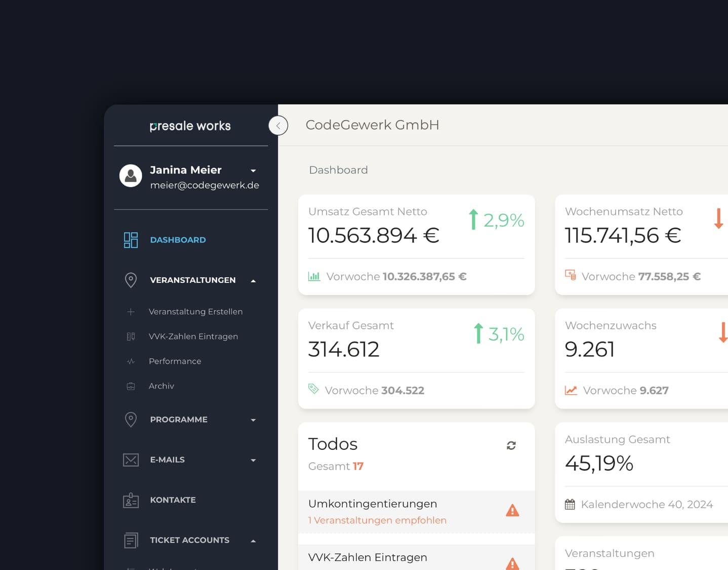Click the E-Mails envelope icon
Screen dimensions: 728x570
(131, 460)
